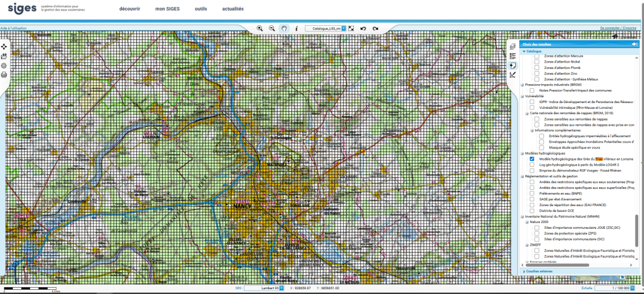The width and height of the screenshot is (644, 294).
Task: Open the actualités menu
Action: [x=233, y=9]
